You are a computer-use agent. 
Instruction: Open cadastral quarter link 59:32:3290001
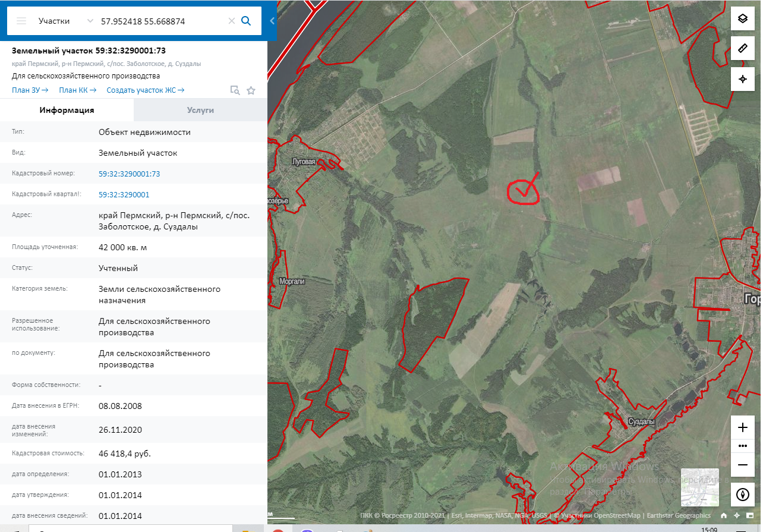(124, 195)
